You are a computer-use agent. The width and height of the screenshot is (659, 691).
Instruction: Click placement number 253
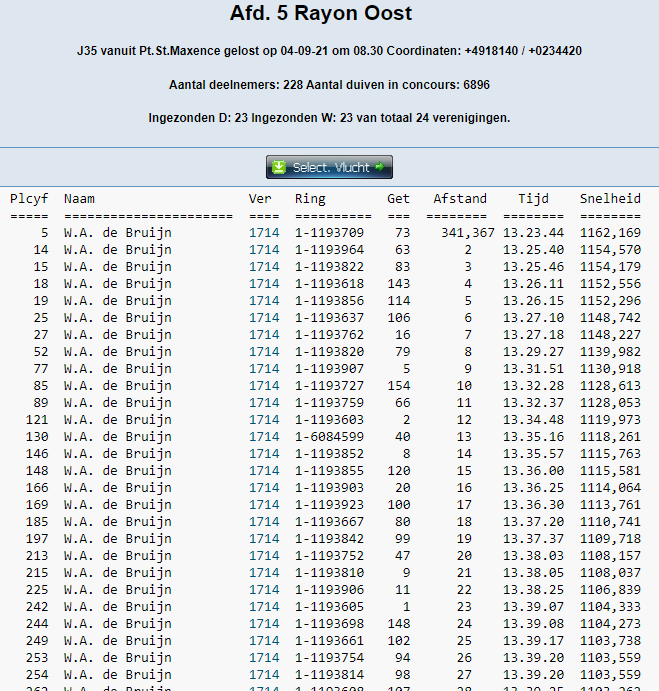[37, 658]
